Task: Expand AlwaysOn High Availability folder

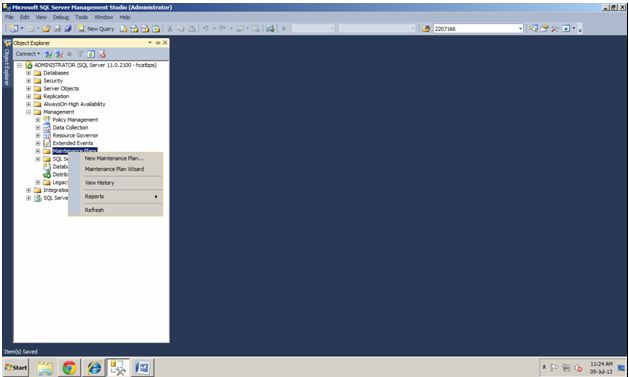Action: click(x=28, y=104)
